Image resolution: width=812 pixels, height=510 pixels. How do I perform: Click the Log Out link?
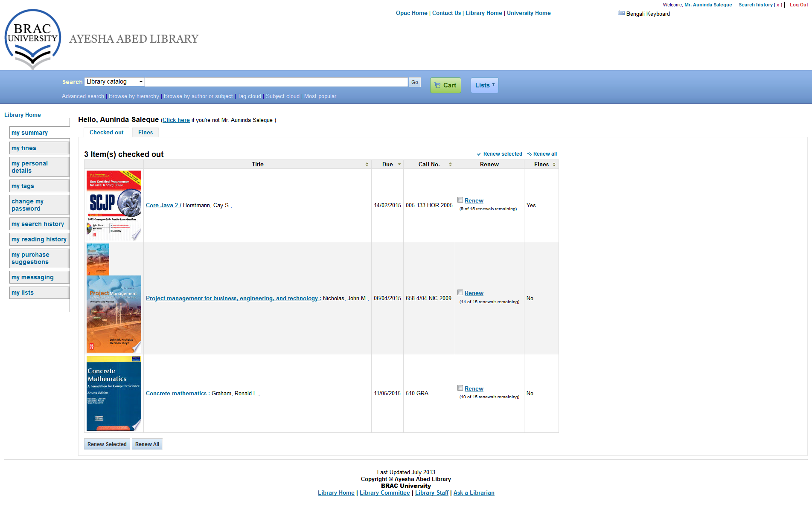point(799,5)
